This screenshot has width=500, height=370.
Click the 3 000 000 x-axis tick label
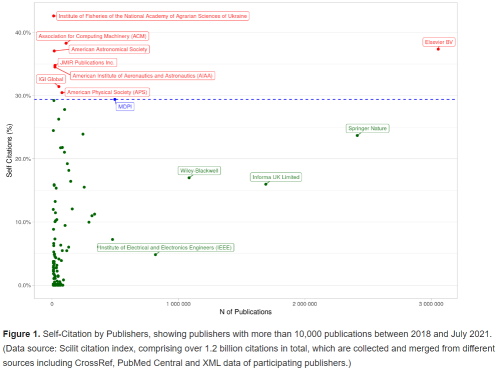[431, 304]
